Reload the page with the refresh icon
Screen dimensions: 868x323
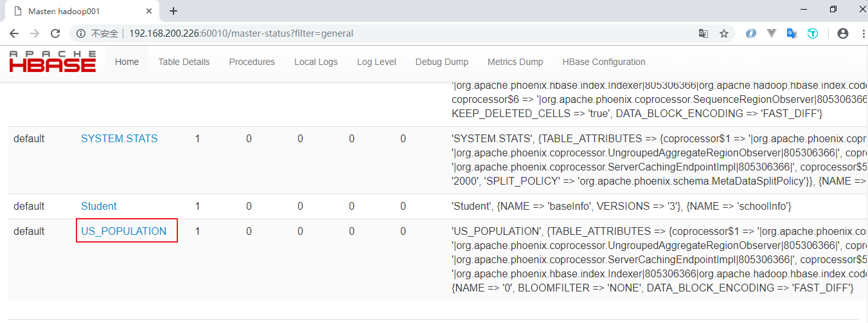tap(55, 33)
